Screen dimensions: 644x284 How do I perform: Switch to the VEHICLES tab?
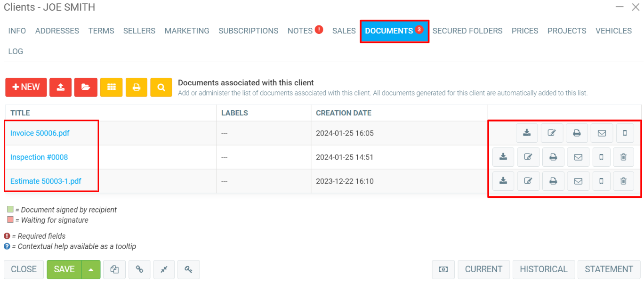click(x=613, y=31)
